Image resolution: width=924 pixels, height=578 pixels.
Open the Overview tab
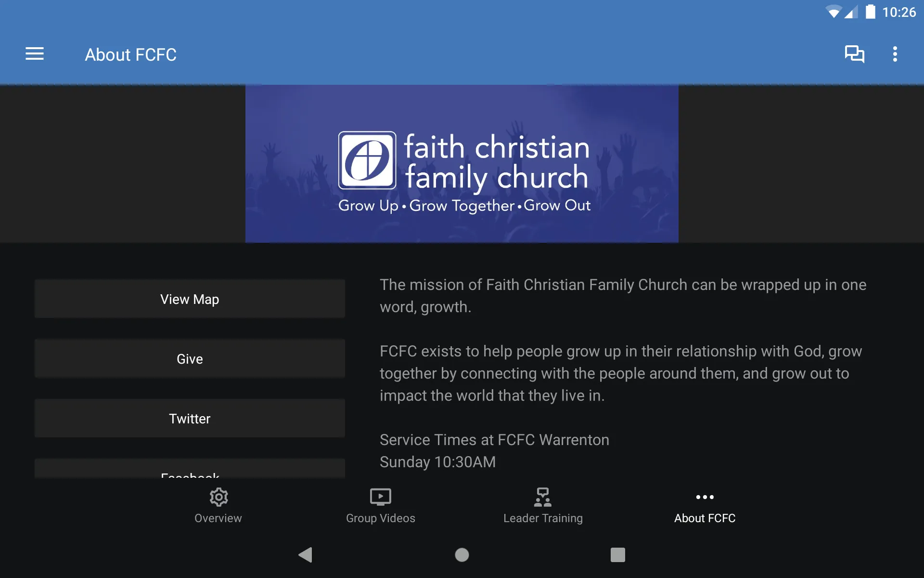218,505
